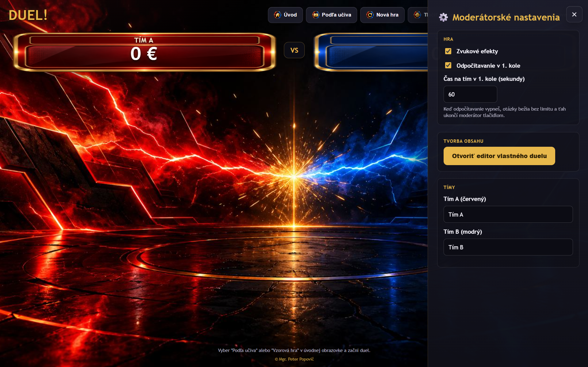The width and height of the screenshot is (588, 367).
Task: Click the Tím A red score panel
Action: [144, 52]
